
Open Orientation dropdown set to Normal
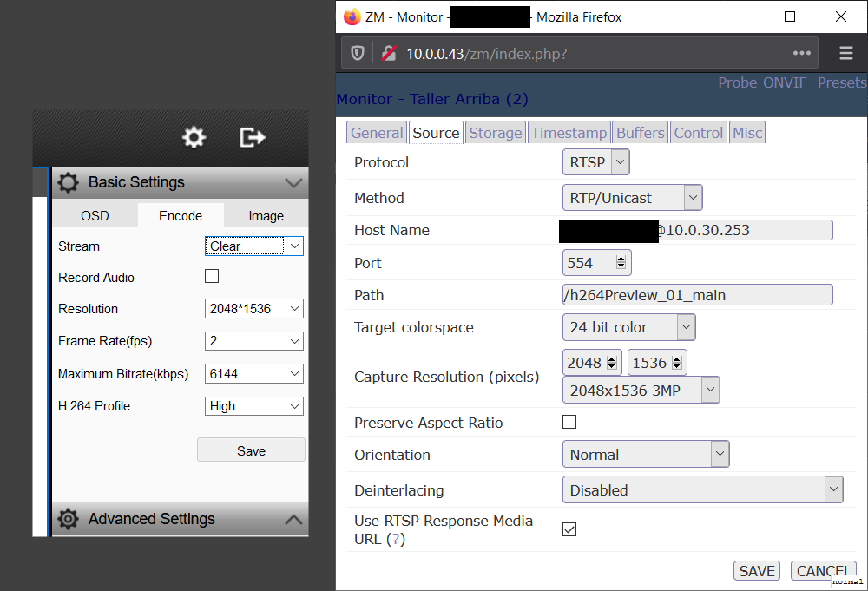[x=646, y=455]
